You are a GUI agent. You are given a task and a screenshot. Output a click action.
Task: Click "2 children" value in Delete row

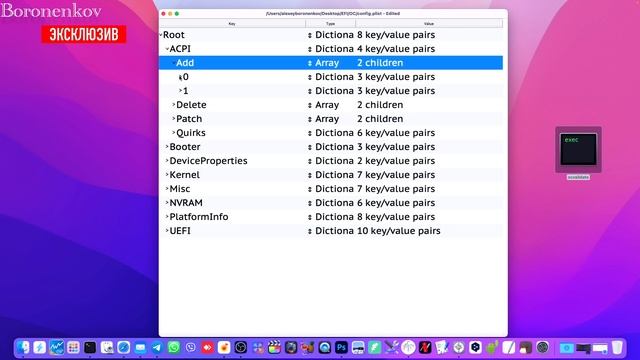pos(380,105)
